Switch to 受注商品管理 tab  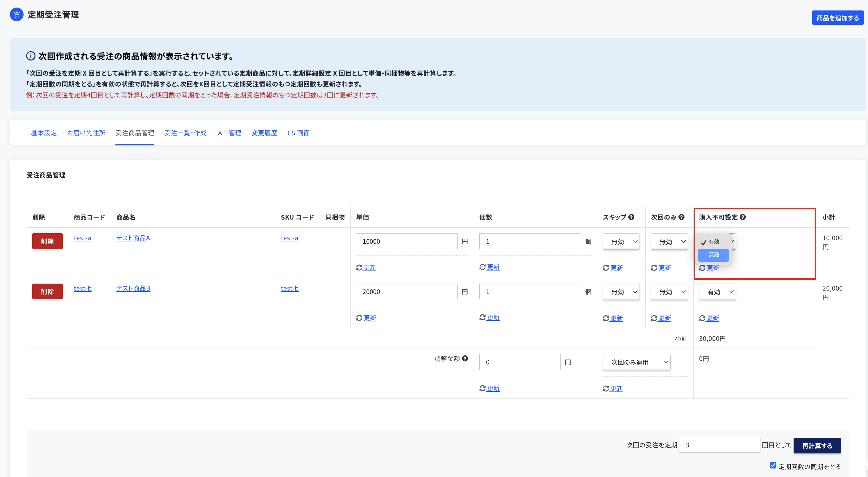(135, 133)
